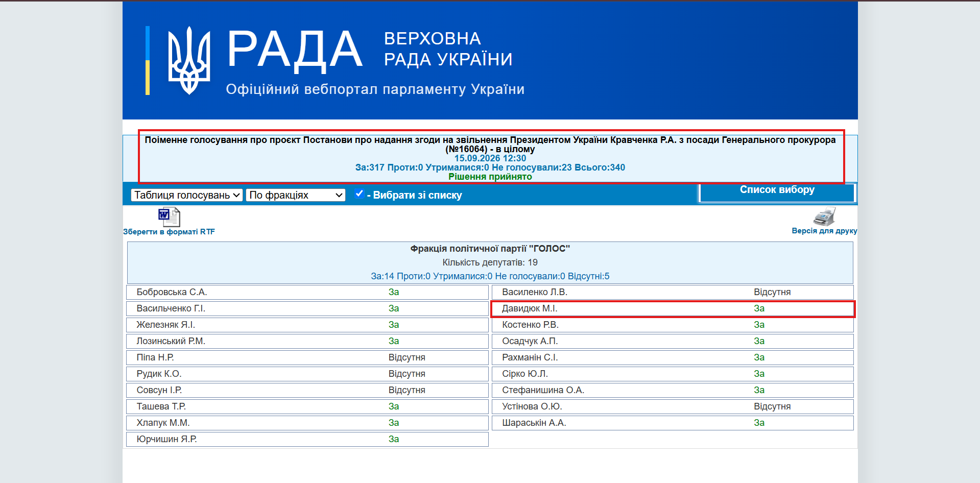Viewport: 980px width, 483px height.
Task: Click 'Офіційний вебпортал парламенту України' text
Action: [x=375, y=89]
